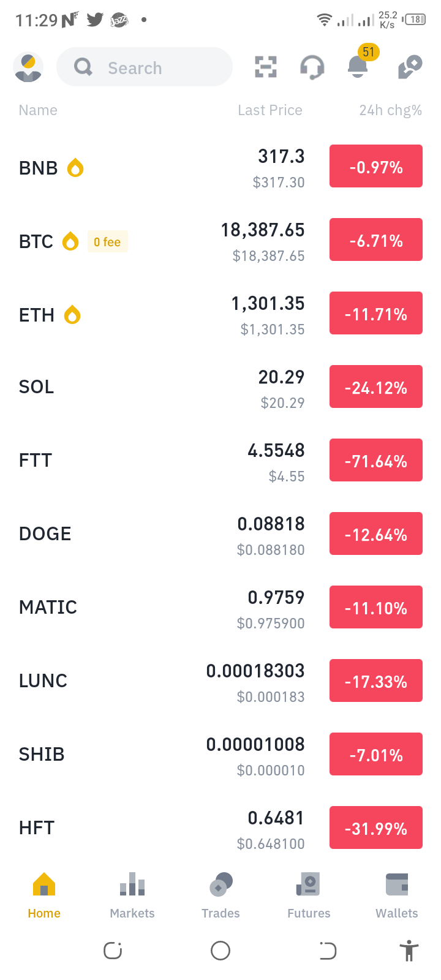The image size is (441, 980).
Task: Tap the flame icon next to BNB
Action: click(75, 167)
